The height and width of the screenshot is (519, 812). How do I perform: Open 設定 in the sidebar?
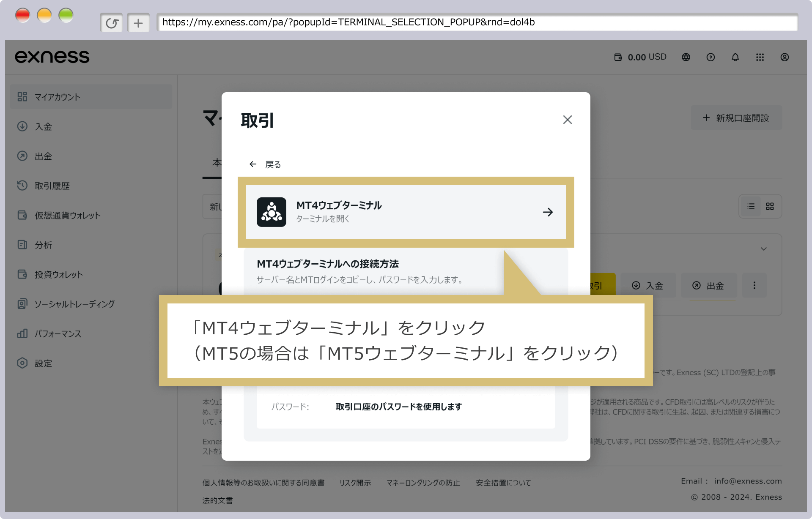91,363
